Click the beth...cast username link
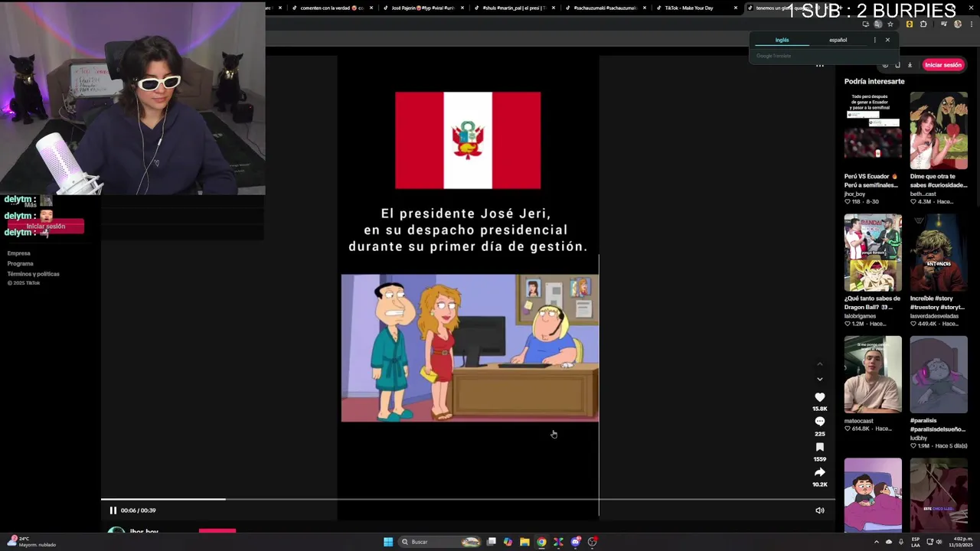This screenshot has width=980, height=551. click(923, 194)
